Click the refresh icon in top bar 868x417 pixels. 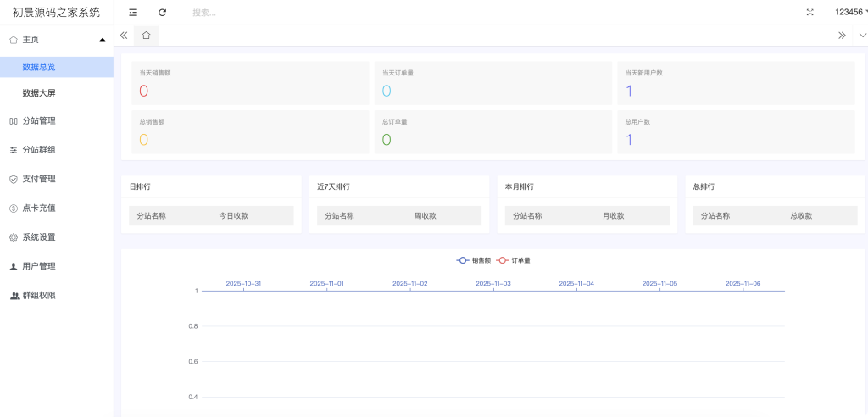(162, 13)
